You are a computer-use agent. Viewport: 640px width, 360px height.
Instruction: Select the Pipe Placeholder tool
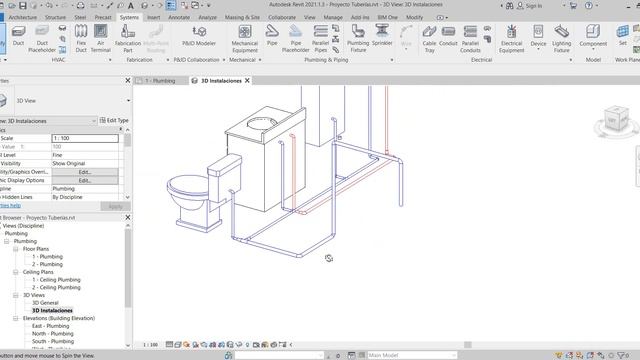pos(296,39)
